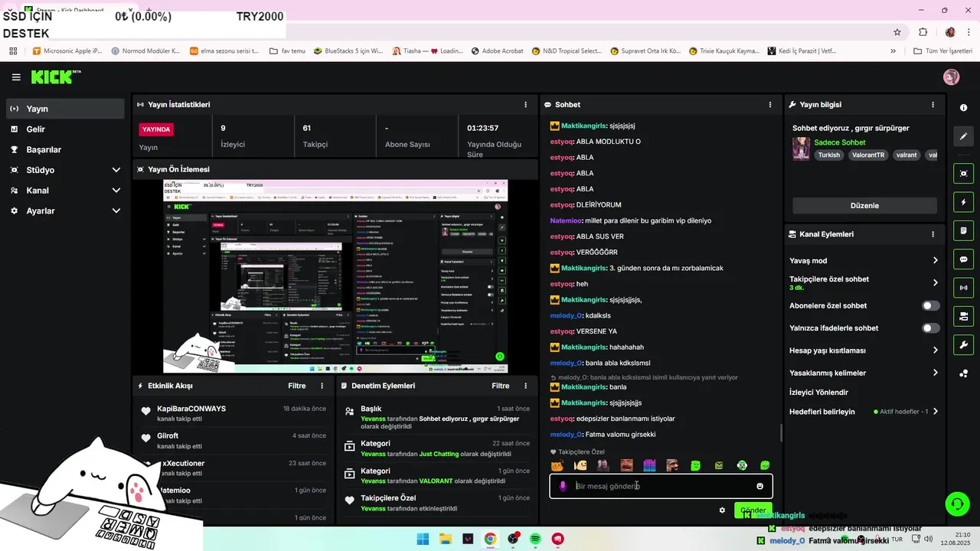Open the Adobe Acrobat bookmark
The height and width of the screenshot is (551, 980).
pyautogui.click(x=497, y=51)
